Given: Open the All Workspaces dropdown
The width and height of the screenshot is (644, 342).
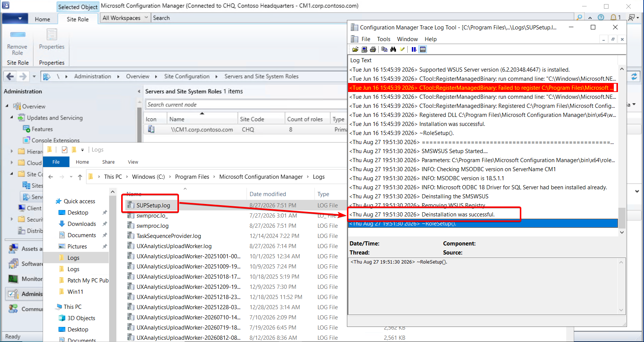Looking at the screenshot, I should point(125,18).
